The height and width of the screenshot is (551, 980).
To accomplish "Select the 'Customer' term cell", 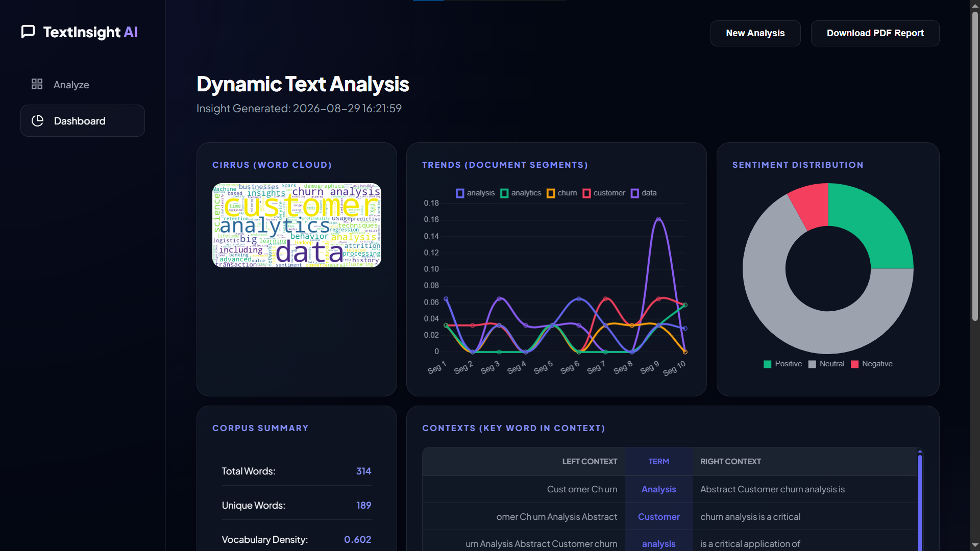I will point(658,517).
